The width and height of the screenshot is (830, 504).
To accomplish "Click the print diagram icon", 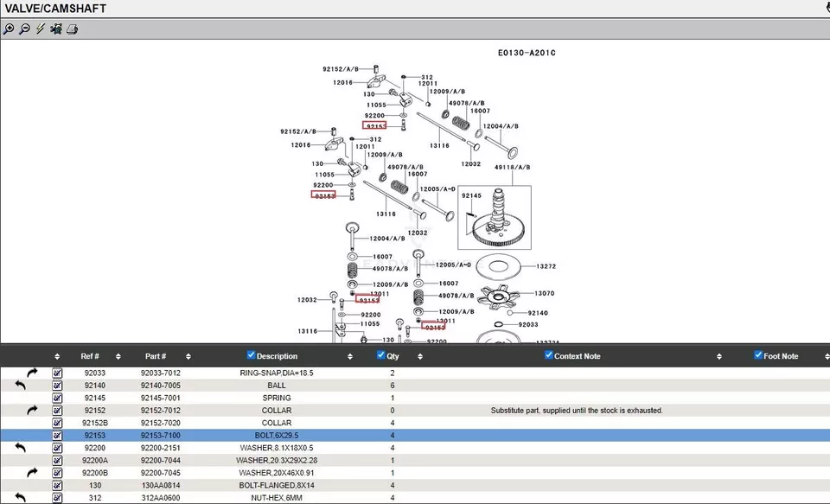I will [73, 29].
